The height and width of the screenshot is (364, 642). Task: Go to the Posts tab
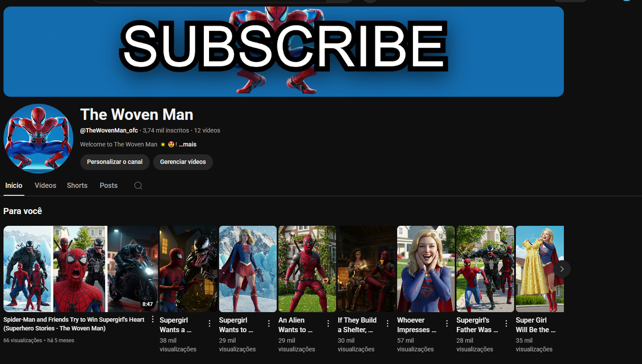[x=109, y=186]
